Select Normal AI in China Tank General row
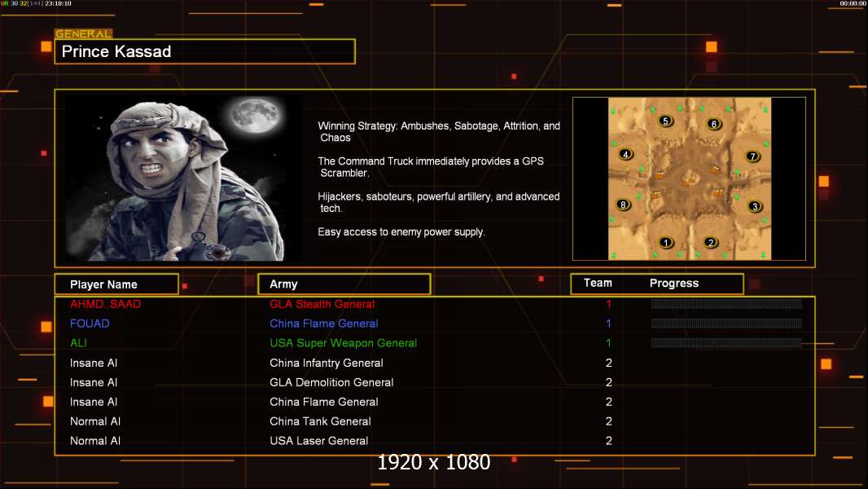This screenshot has width=868, height=489. pos(95,421)
